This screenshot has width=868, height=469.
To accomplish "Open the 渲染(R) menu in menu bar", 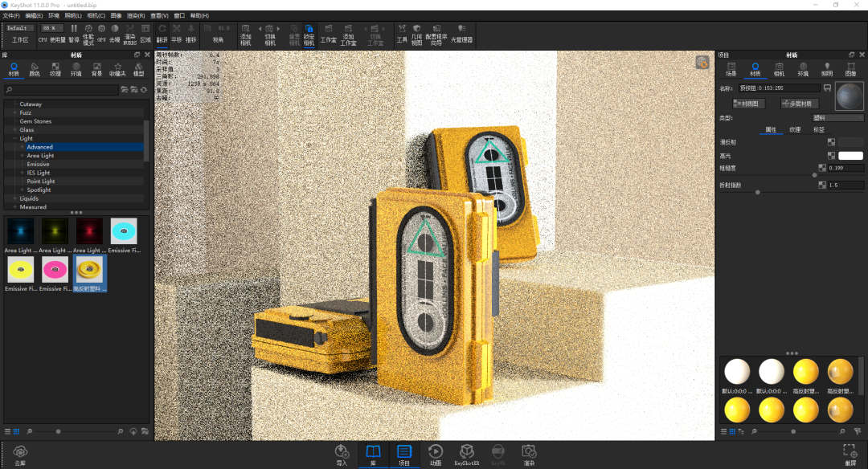I will tap(136, 15).
